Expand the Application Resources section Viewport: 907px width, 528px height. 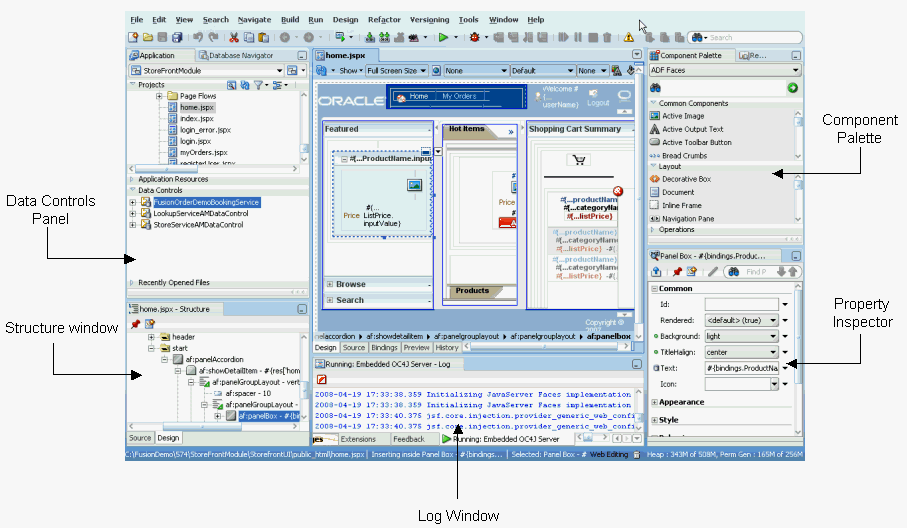click(132, 179)
